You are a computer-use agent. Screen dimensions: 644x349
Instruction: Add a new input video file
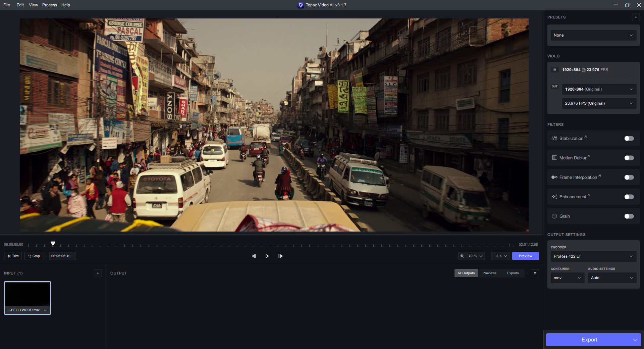coord(98,273)
